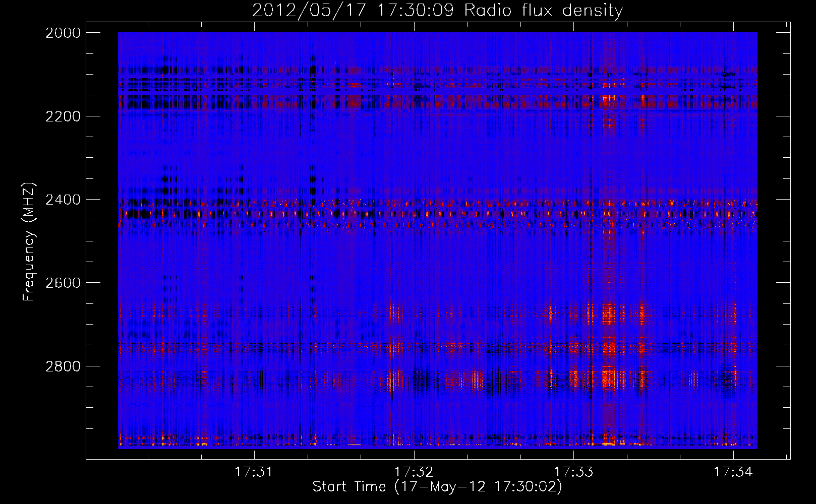This screenshot has height=504, width=816.
Task: Select the 2000 frequency tick label
Action: click(x=63, y=33)
